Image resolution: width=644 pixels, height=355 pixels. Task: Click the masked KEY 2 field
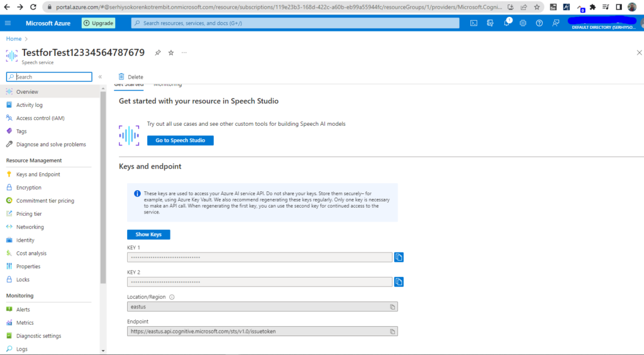click(260, 282)
